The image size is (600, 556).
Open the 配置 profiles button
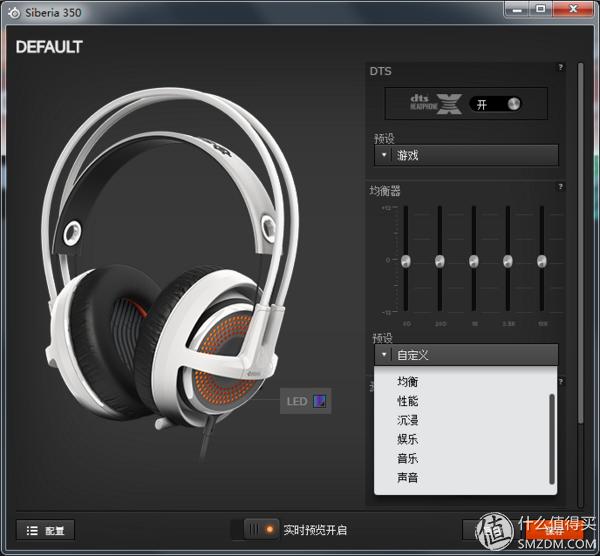click(x=45, y=530)
